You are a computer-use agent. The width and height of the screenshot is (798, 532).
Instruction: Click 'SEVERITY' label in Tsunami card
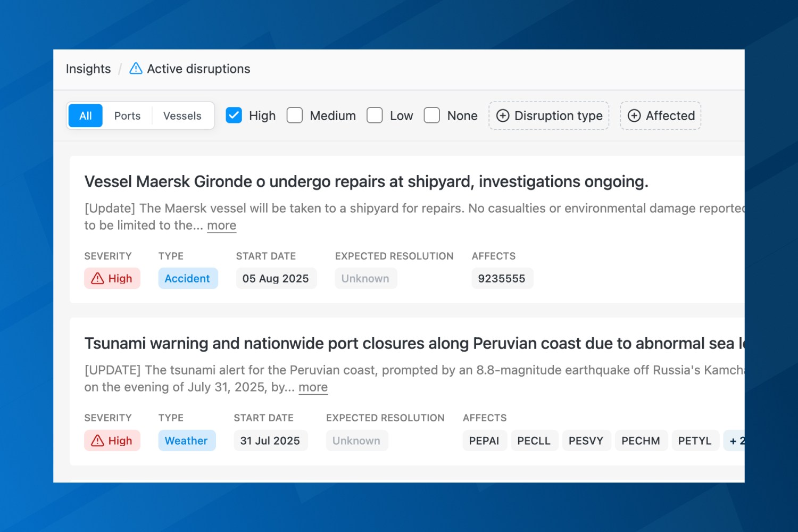(108, 418)
